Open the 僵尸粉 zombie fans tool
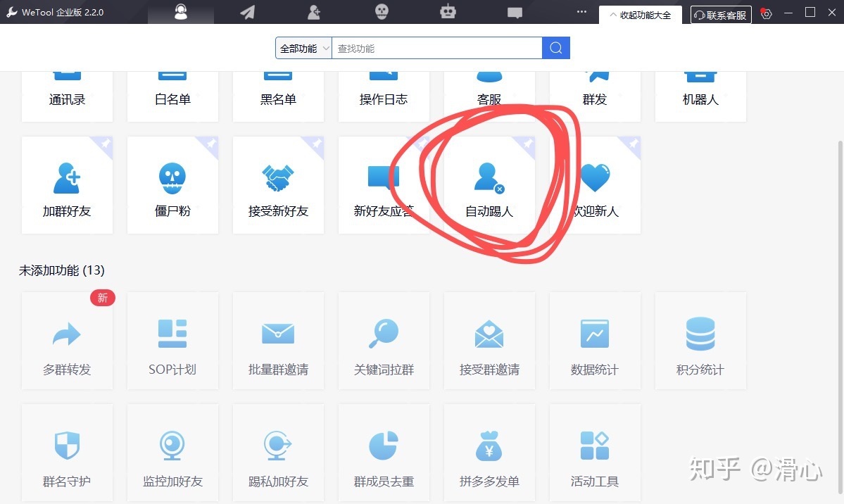Screen dimensions: 844x504 pos(172,185)
